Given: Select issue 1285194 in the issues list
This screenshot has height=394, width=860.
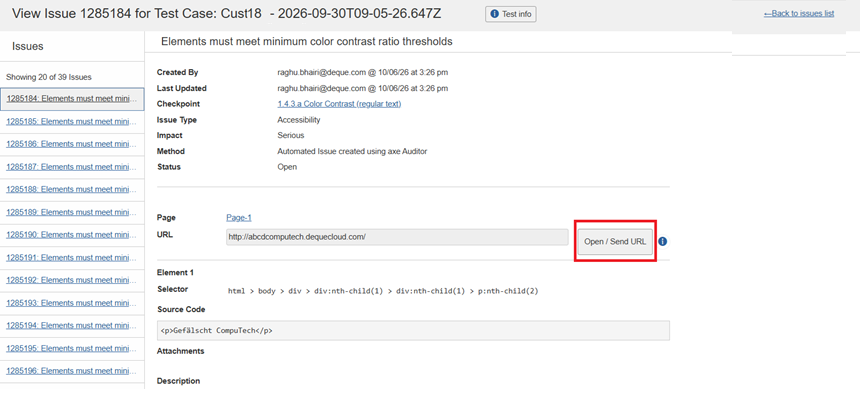Looking at the screenshot, I should [x=72, y=325].
